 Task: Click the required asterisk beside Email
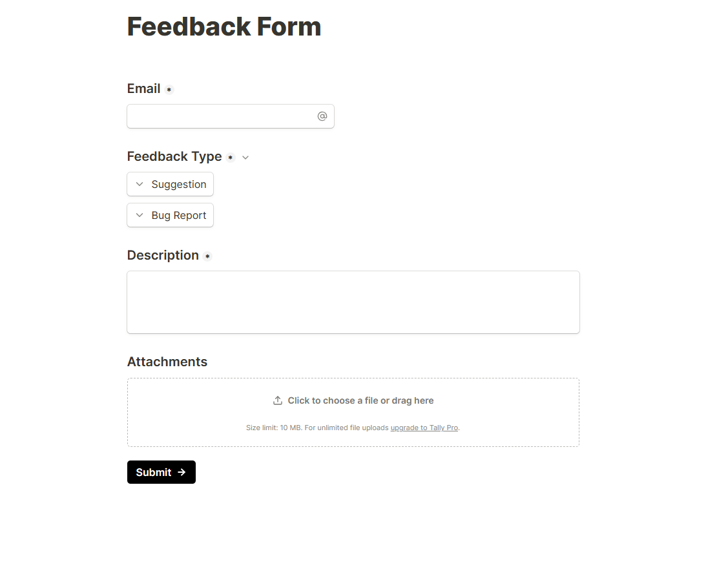coord(169,90)
